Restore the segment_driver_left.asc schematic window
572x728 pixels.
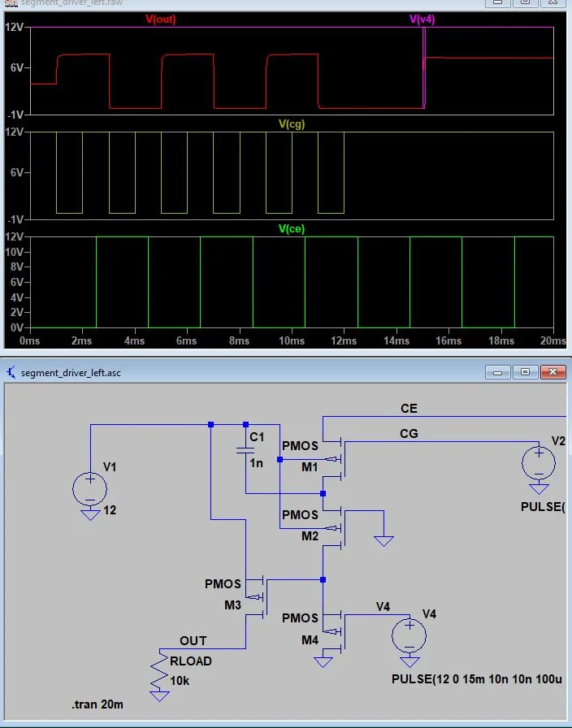pyautogui.click(x=525, y=372)
